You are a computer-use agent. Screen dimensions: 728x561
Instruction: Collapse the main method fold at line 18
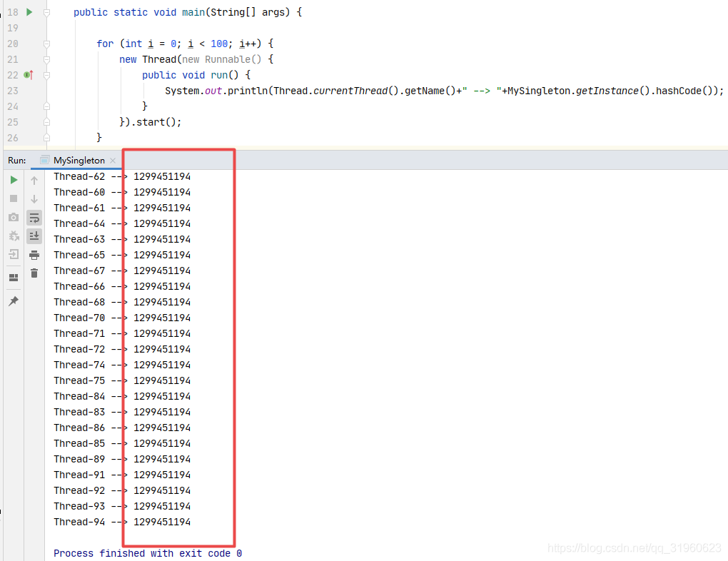pos(46,13)
